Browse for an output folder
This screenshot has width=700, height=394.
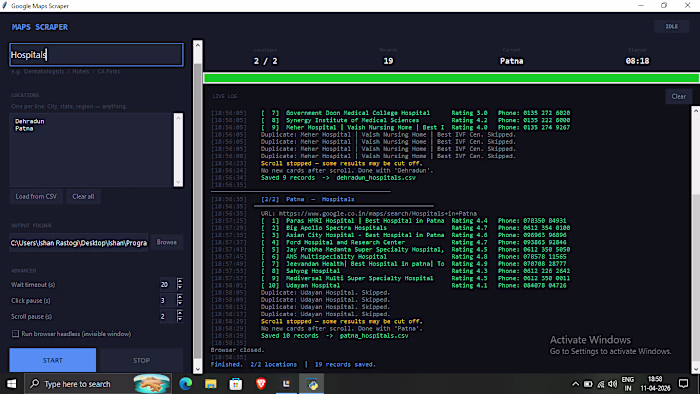[167, 242]
